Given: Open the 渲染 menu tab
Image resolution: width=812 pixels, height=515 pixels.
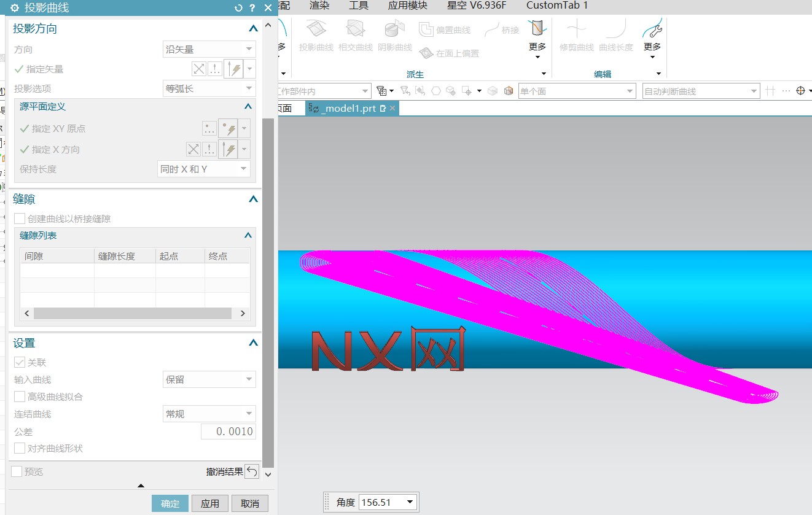Looking at the screenshot, I should [x=319, y=6].
